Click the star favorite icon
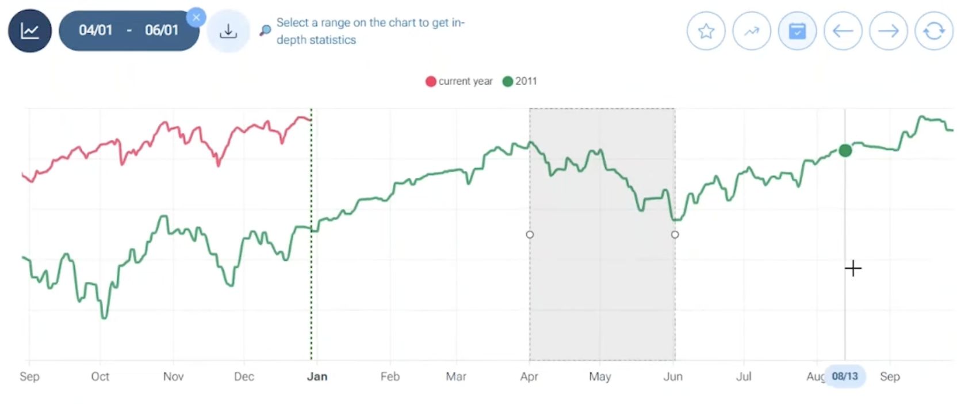 (x=706, y=31)
